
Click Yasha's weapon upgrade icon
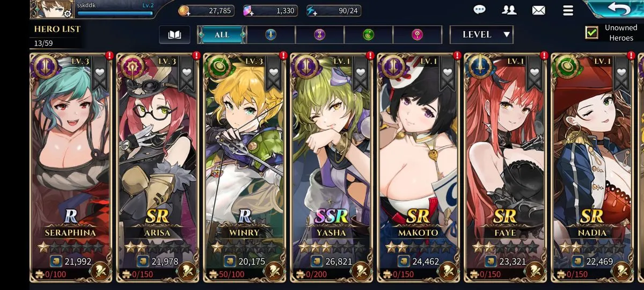click(361, 270)
